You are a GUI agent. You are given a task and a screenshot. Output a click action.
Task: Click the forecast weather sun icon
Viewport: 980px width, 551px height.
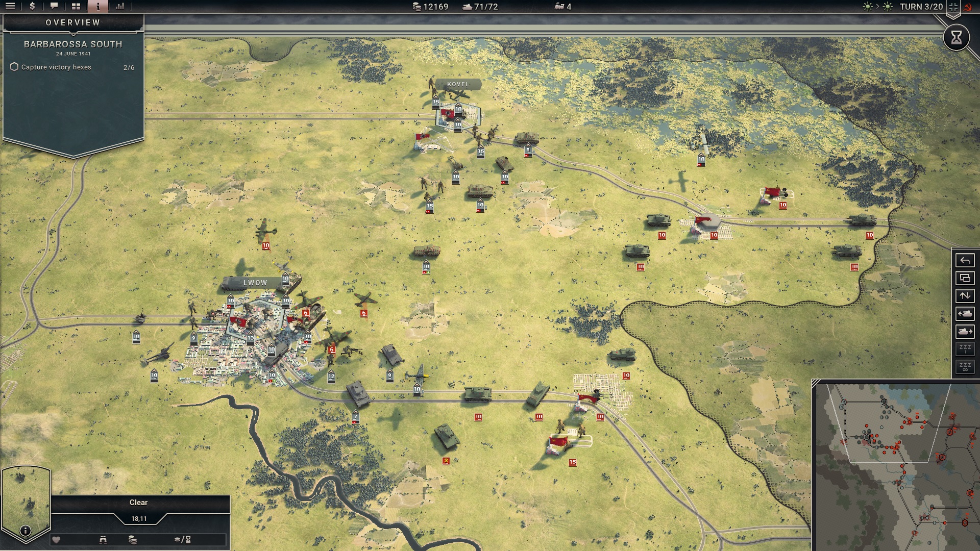[888, 7]
